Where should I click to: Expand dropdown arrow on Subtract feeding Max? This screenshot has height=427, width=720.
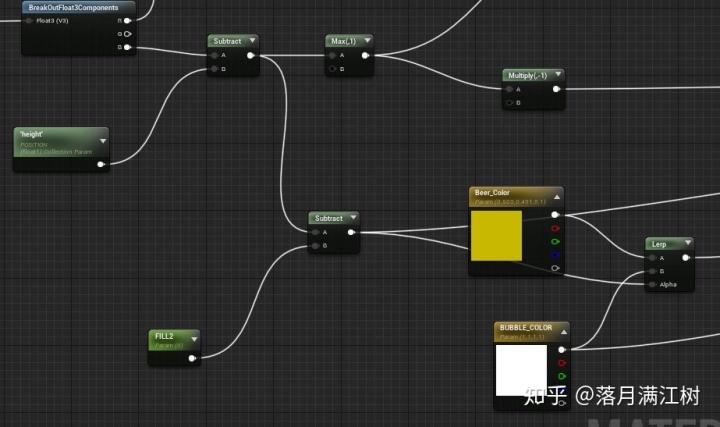[252, 41]
